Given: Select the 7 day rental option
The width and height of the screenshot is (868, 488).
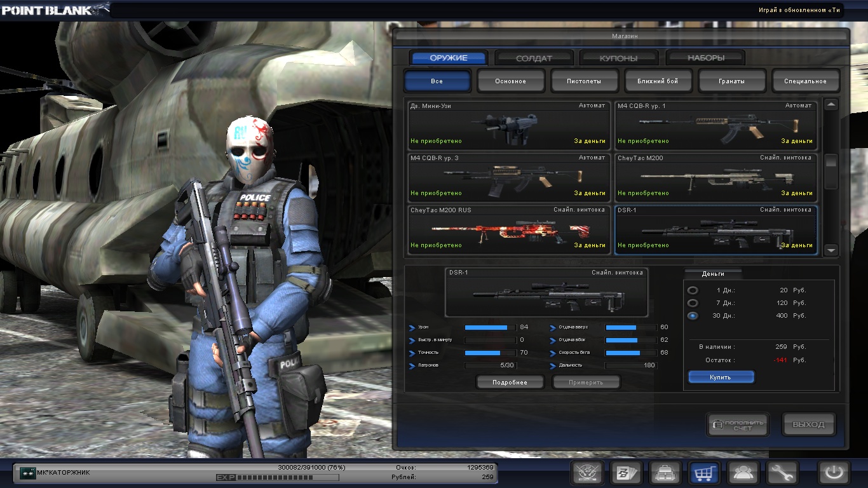Looking at the screenshot, I should [x=693, y=303].
